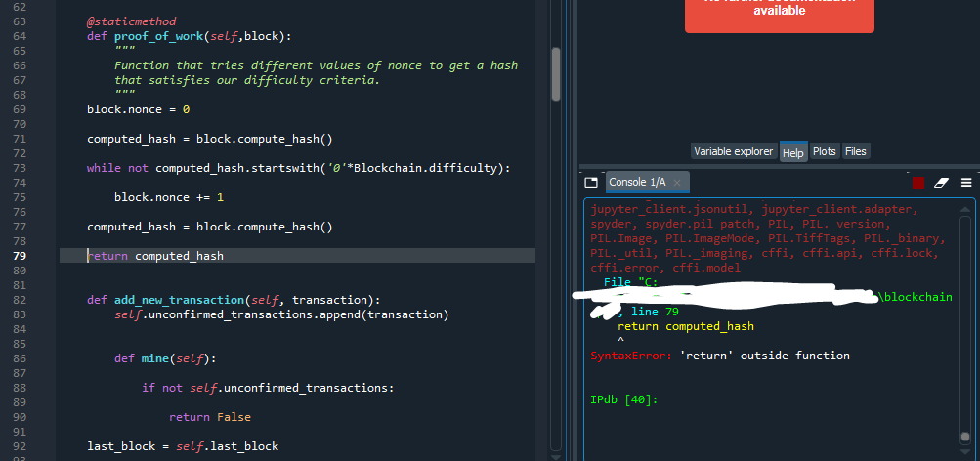The width and height of the screenshot is (980, 461).
Task: Click last_block = self.last_block line
Action: tap(183, 446)
